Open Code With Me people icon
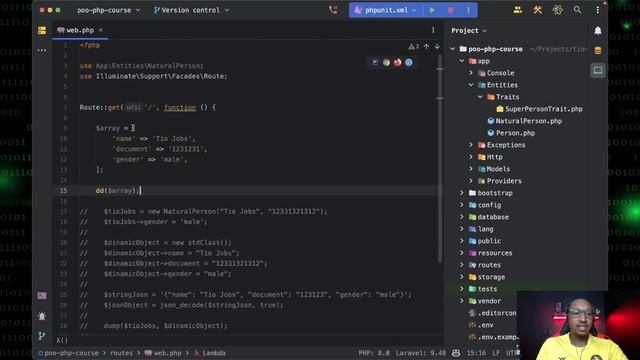 click(x=518, y=10)
